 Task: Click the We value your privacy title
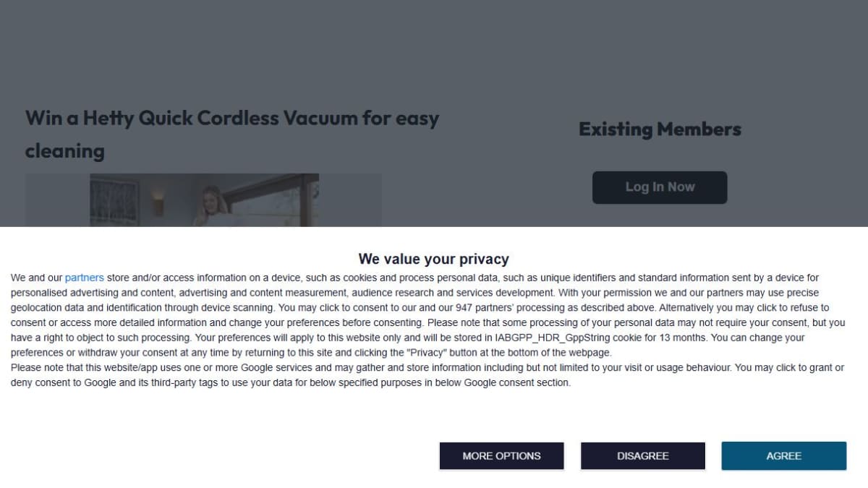(x=433, y=259)
